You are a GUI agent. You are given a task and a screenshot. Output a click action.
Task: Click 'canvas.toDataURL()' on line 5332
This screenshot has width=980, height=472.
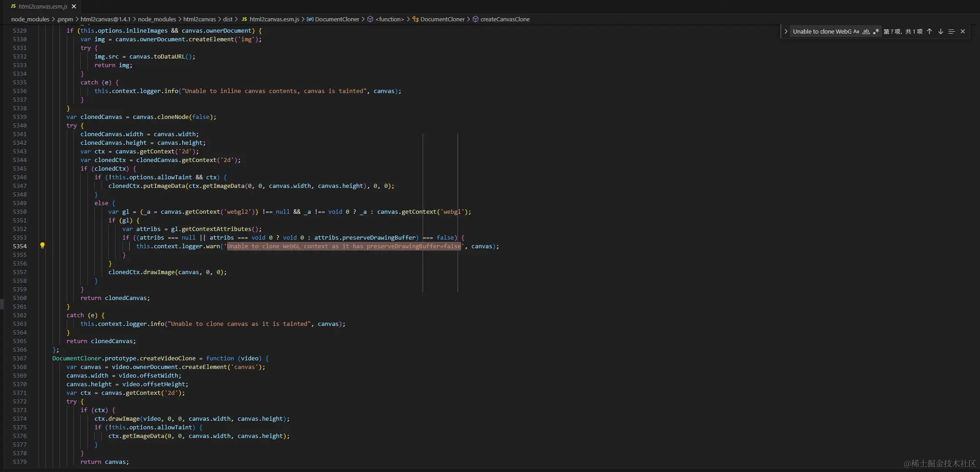(x=161, y=56)
